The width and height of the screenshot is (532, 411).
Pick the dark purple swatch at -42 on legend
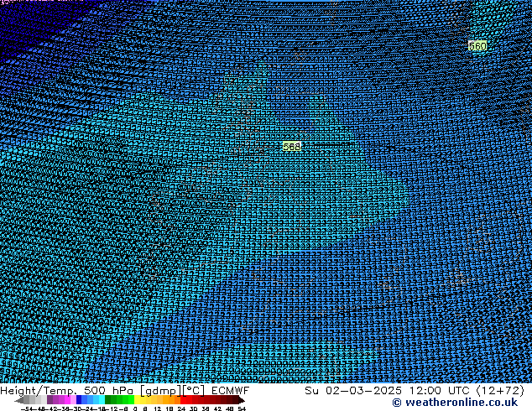[x=50, y=400]
